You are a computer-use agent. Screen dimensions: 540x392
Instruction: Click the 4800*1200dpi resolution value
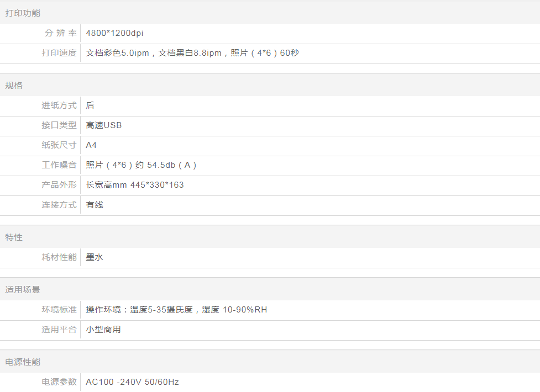coord(114,33)
